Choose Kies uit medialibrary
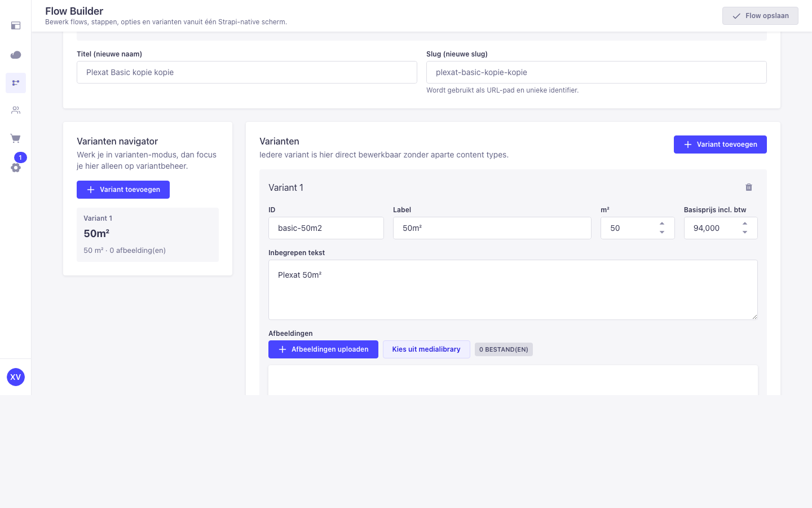Image resolution: width=812 pixels, height=508 pixels. click(426, 349)
